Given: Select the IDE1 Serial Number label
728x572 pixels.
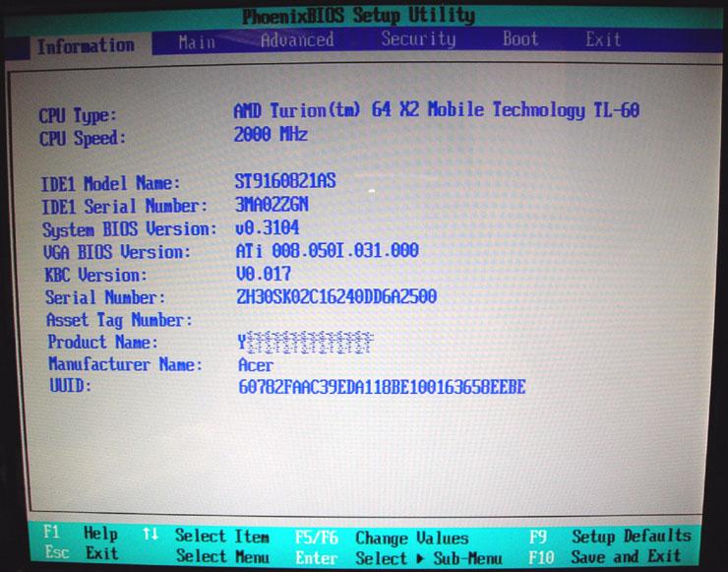Looking at the screenshot, I should pyautogui.click(x=124, y=206).
